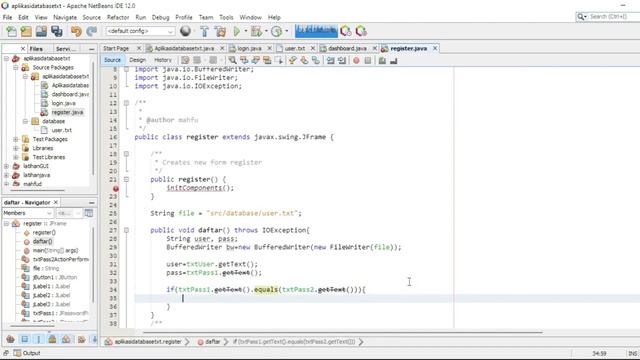The image size is (640, 360).
Task: Open the Tools menu
Action: [226, 17]
